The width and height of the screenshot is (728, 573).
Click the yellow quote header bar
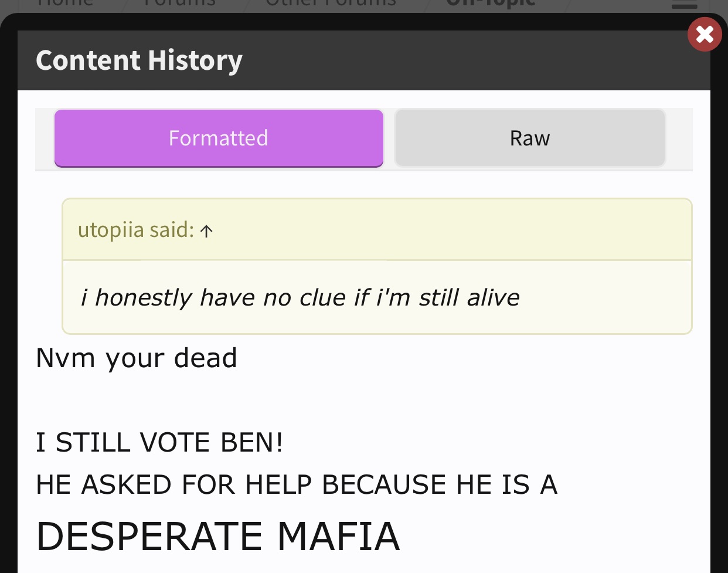click(377, 230)
